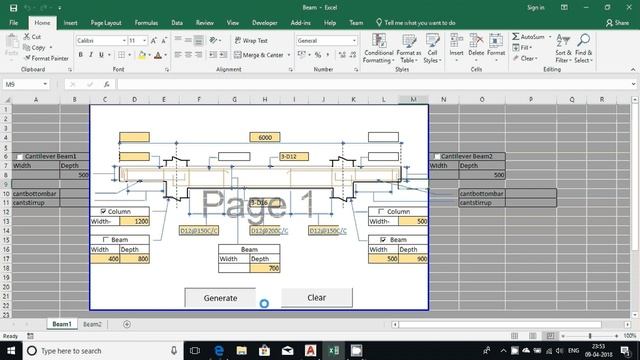Toggle the right Beam checkbox

pyautogui.click(x=383, y=240)
